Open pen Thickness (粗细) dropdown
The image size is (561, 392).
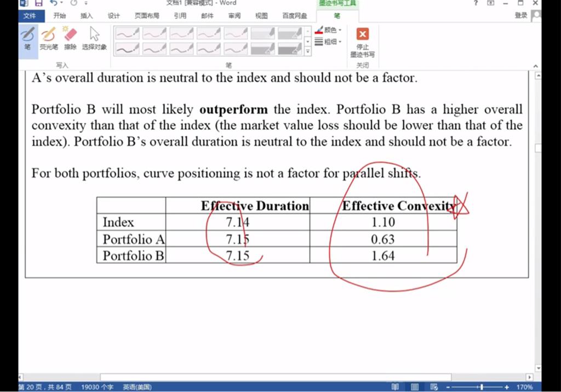tap(329, 42)
